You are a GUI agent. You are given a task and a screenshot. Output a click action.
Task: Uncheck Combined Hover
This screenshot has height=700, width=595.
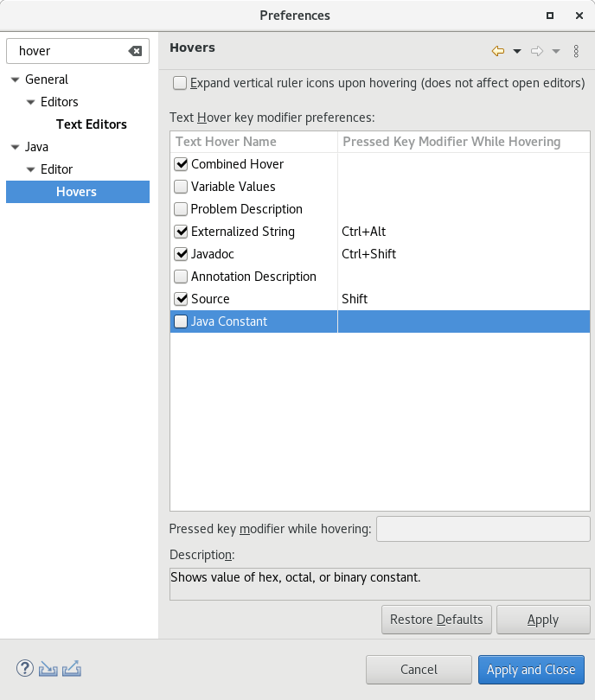pos(181,164)
